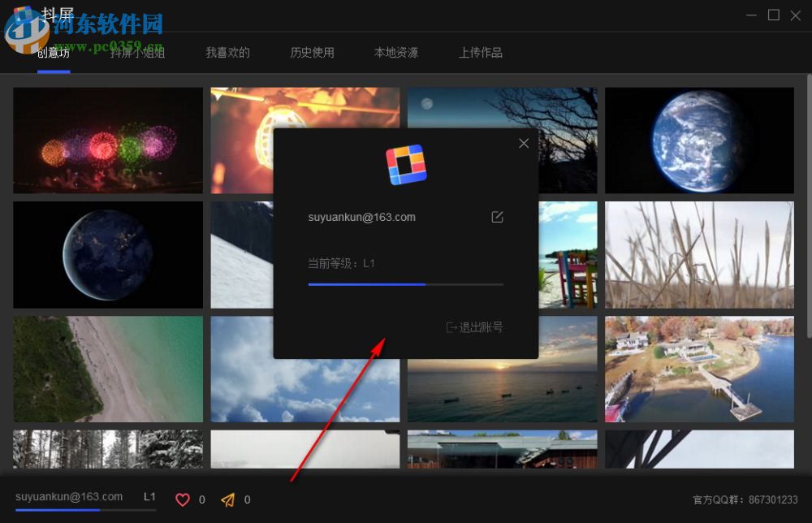Click the level progress bar in popup
Image resolution: width=812 pixels, height=523 pixels.
406,284
